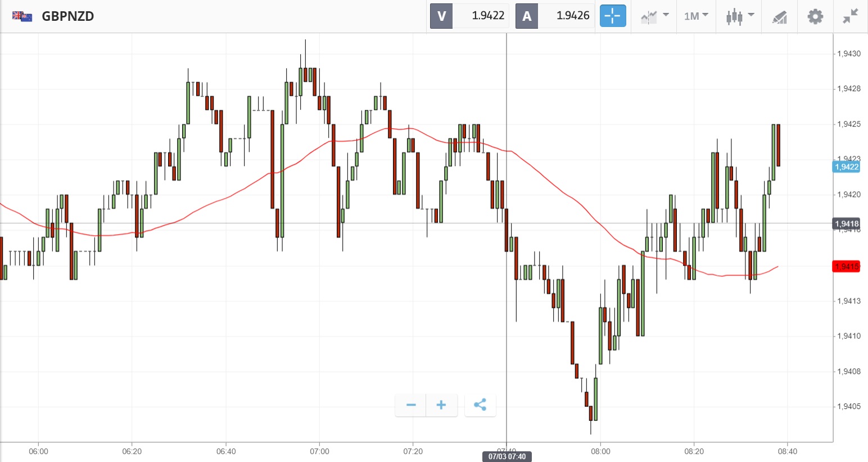Click the red 1.9415 moving average price tag
The height and width of the screenshot is (462, 868).
pos(846,266)
